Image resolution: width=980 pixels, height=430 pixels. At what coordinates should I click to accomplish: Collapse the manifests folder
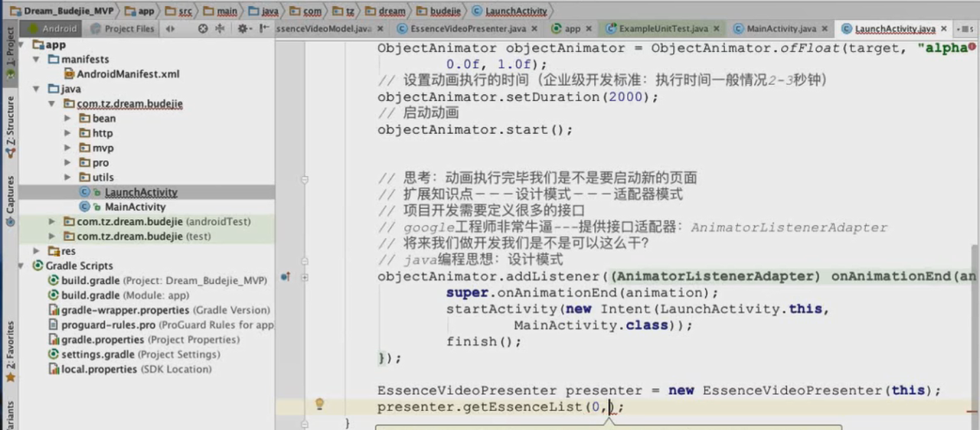(37, 60)
